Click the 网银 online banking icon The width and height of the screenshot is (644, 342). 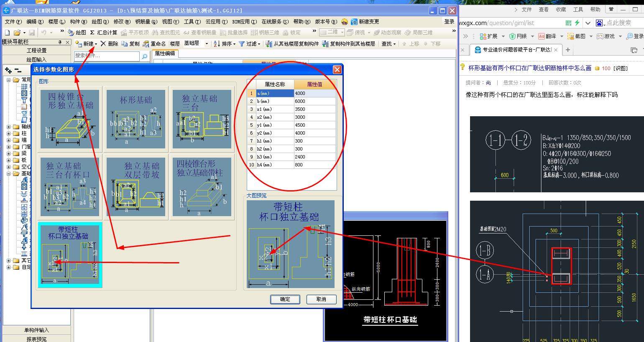512,36
